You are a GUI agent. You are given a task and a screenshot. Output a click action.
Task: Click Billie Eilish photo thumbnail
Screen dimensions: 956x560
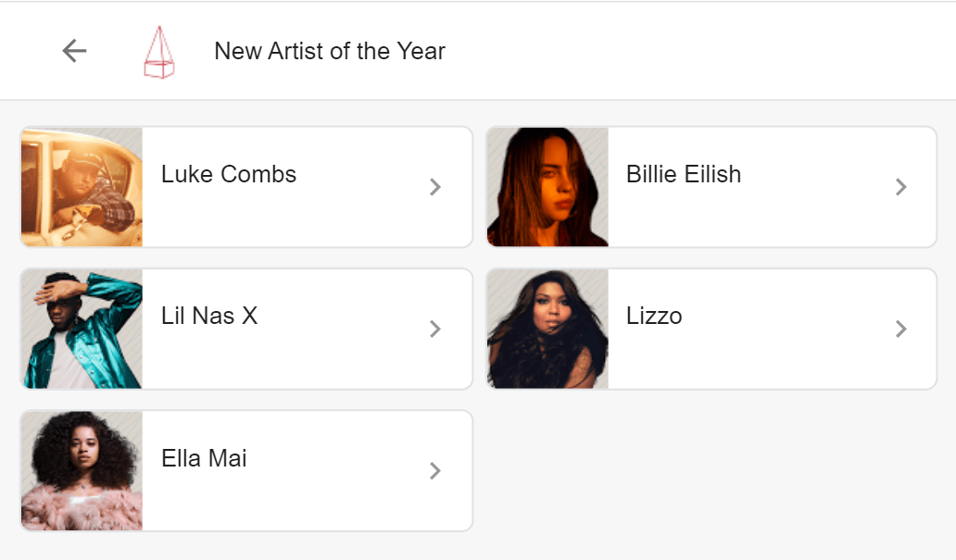tap(547, 187)
